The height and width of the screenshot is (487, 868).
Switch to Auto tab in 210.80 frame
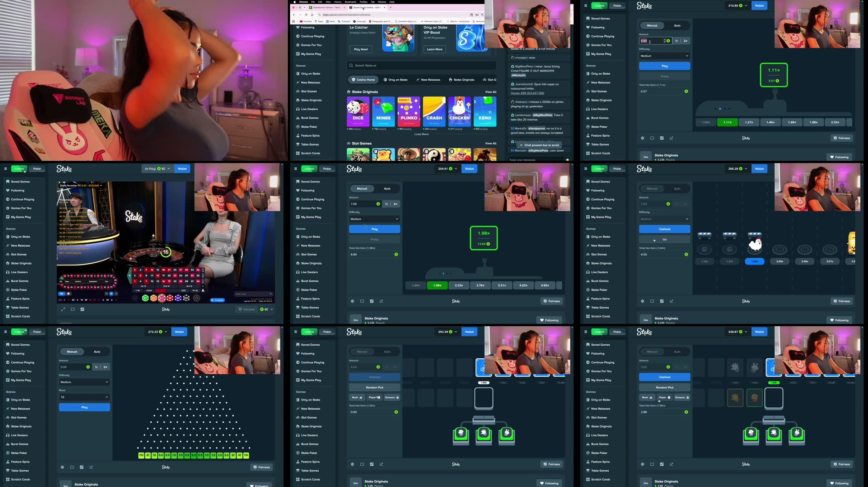click(677, 25)
